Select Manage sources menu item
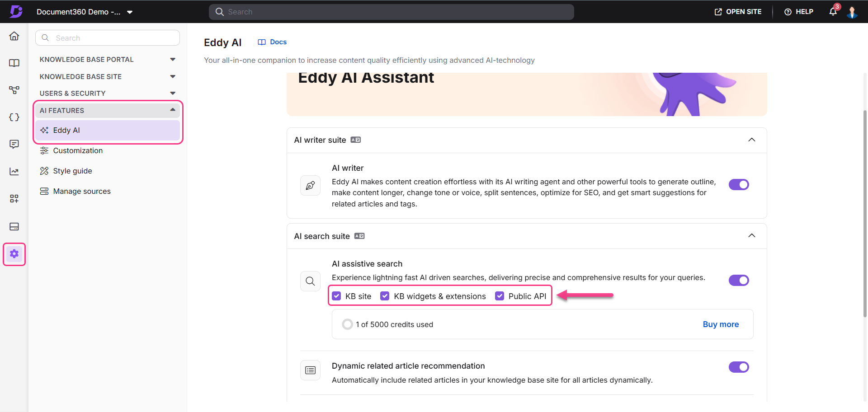The height and width of the screenshot is (412, 868). click(x=81, y=192)
